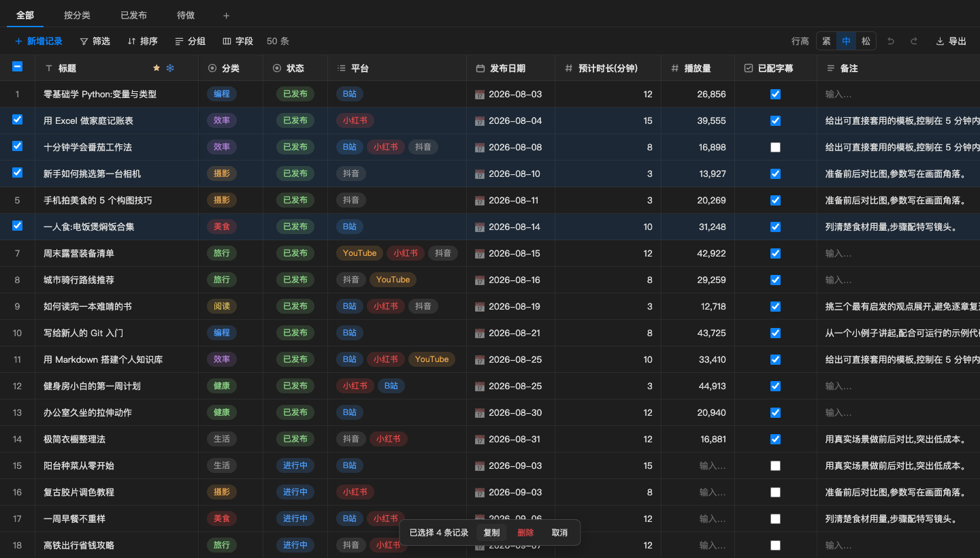Toggle 已配字幕 for 零基础学 Python row
The width and height of the screenshot is (980, 558).
click(x=775, y=95)
